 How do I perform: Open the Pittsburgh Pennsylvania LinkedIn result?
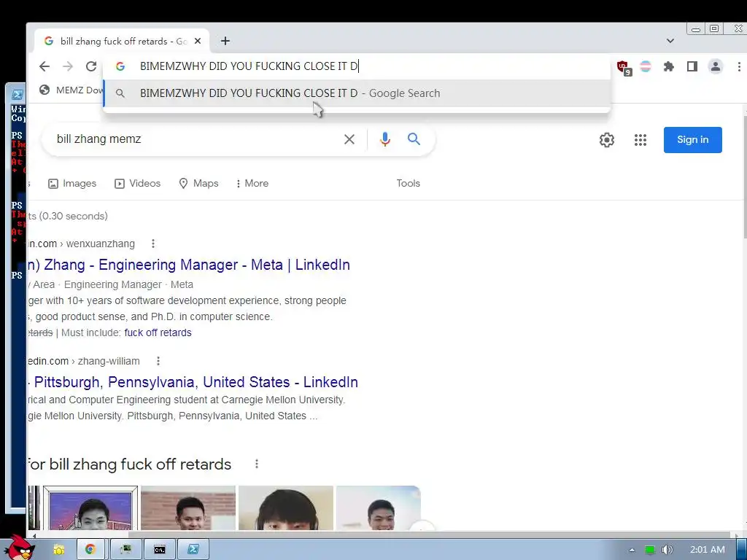(x=193, y=382)
